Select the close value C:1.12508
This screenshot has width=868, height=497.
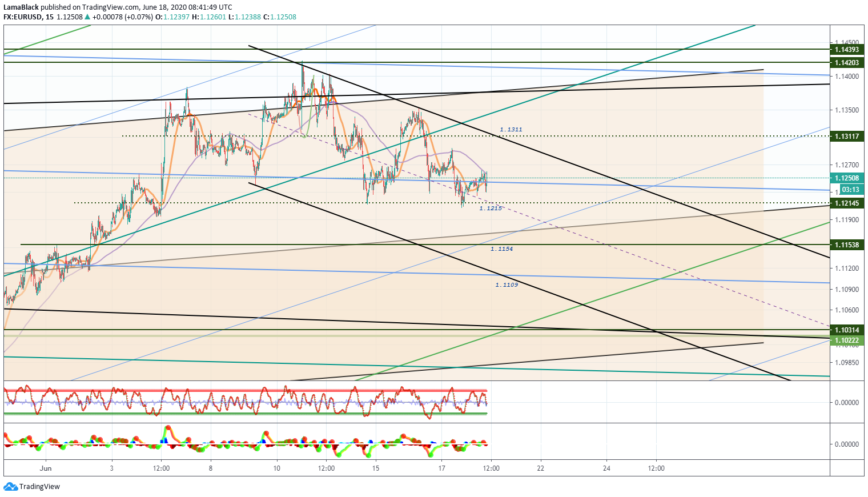[x=280, y=17]
